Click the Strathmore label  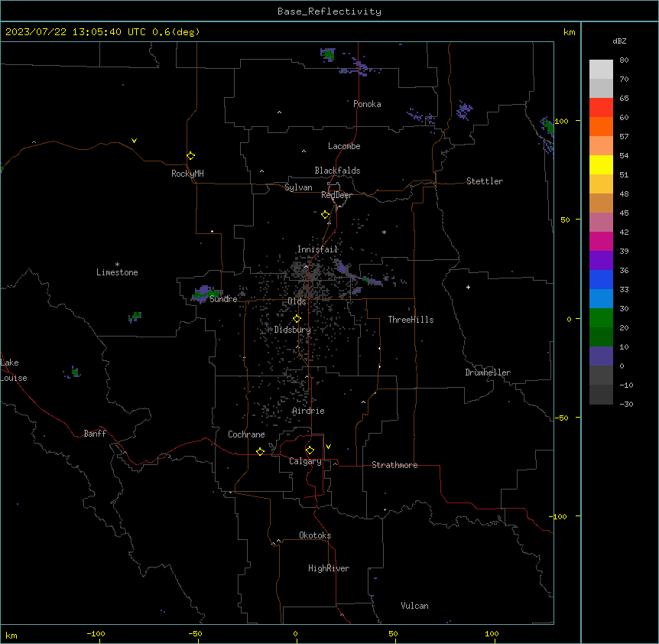pyautogui.click(x=394, y=465)
